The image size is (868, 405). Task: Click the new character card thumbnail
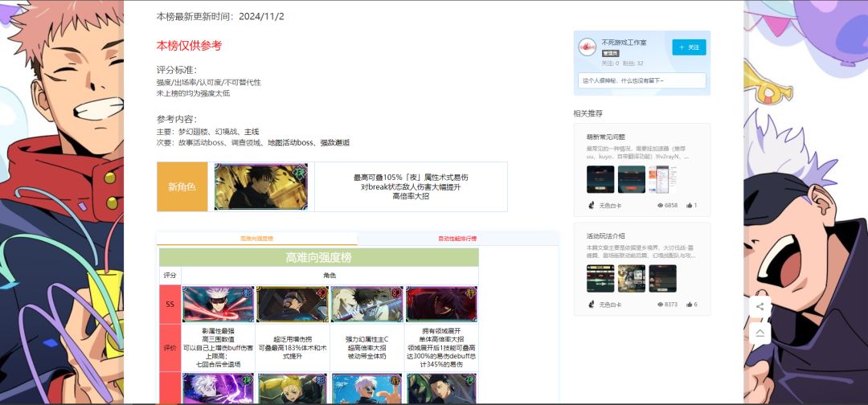coord(260,186)
